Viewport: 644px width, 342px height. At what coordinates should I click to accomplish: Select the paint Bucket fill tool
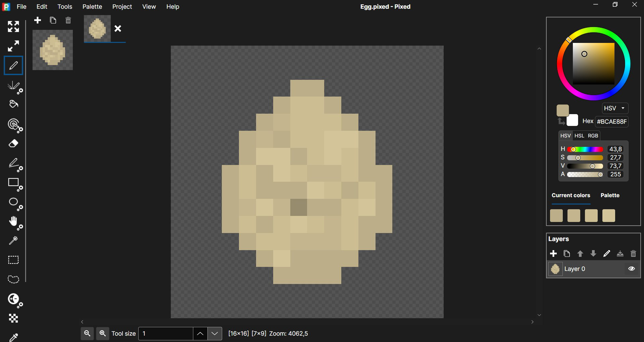(13, 104)
